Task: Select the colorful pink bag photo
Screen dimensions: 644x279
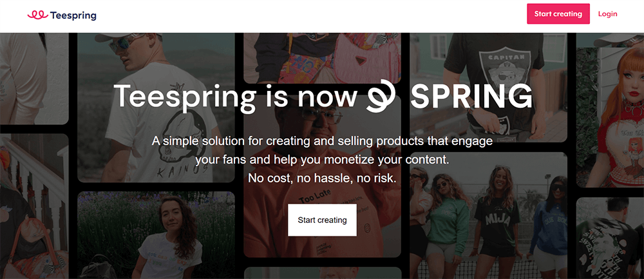Action: pyautogui.click(x=322, y=52)
